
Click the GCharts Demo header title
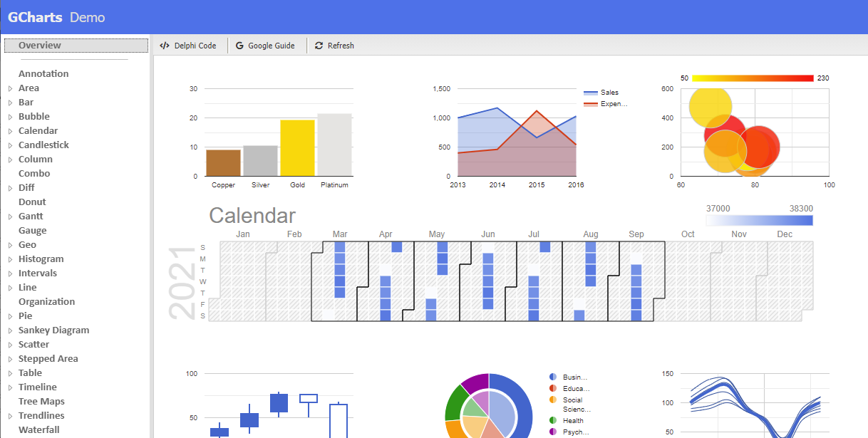tap(56, 17)
